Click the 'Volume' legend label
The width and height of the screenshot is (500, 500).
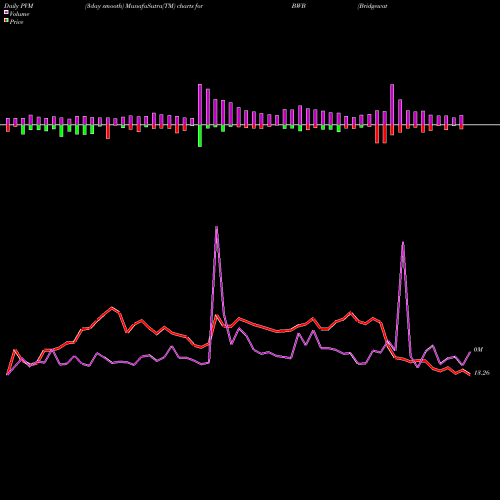tap(19, 14)
